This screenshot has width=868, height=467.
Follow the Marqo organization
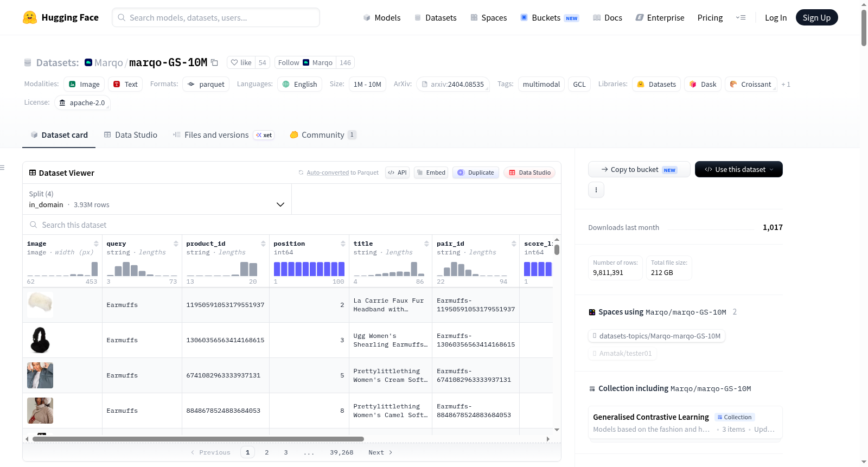(305, 62)
